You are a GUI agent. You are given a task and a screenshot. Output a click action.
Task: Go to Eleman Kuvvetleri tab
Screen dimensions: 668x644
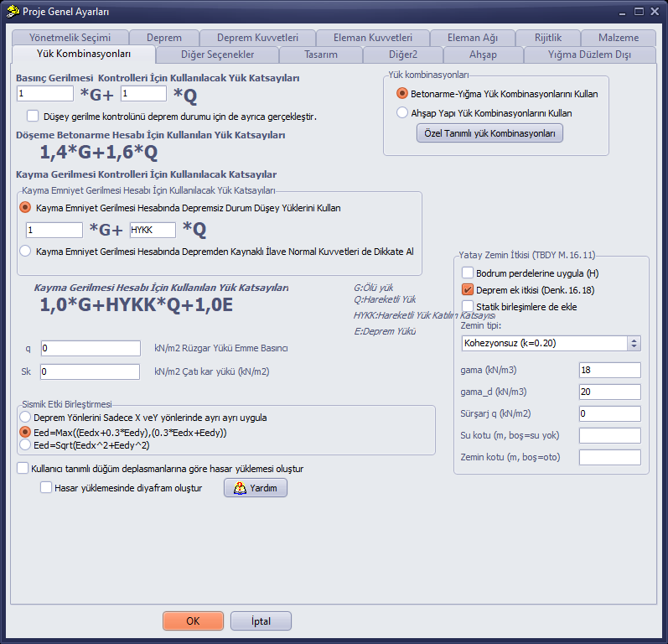pos(373,38)
